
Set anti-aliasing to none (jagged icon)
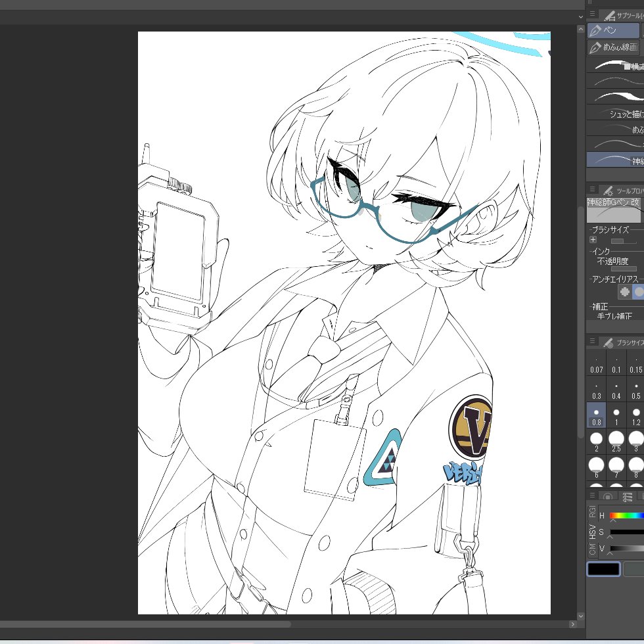tap(625, 292)
